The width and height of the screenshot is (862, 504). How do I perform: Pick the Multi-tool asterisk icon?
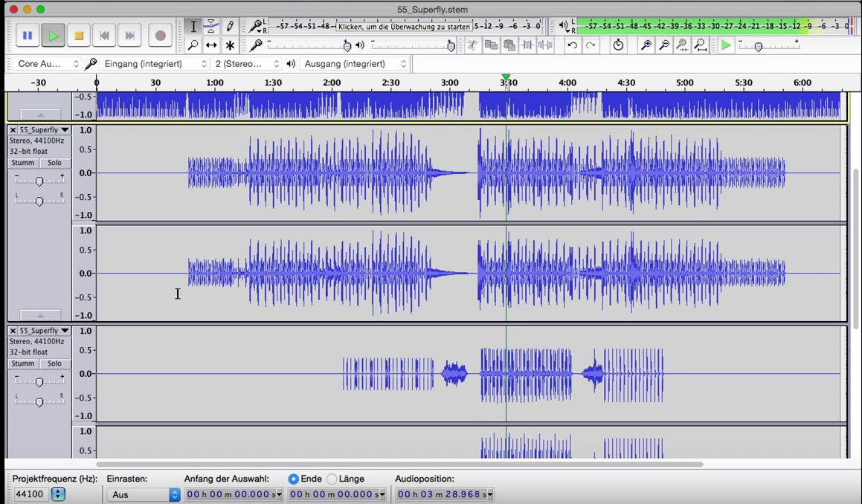tap(230, 45)
